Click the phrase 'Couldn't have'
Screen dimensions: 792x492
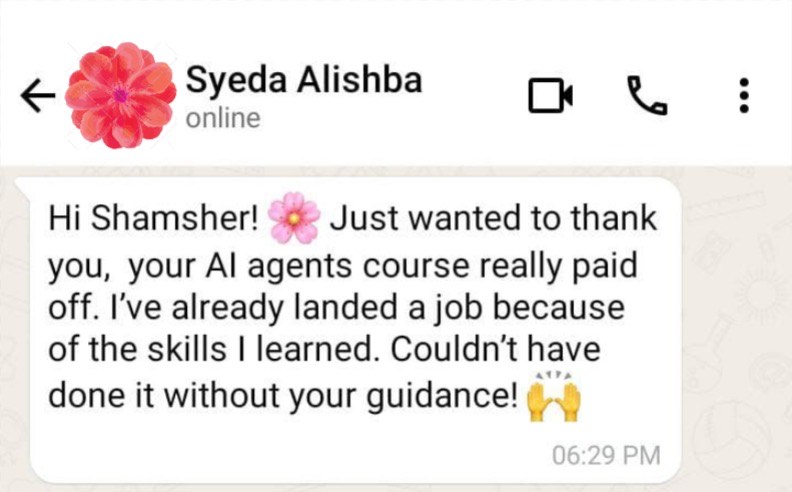tap(496, 350)
